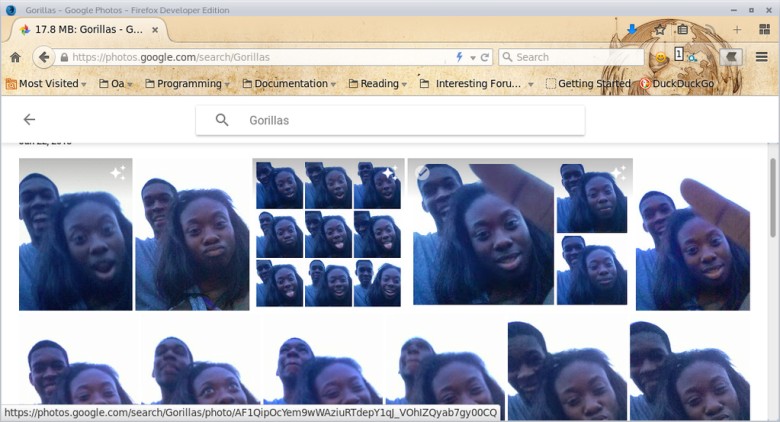Image resolution: width=780 pixels, height=422 pixels.
Task: Open the Firefox hamburger menu
Action: click(762, 57)
